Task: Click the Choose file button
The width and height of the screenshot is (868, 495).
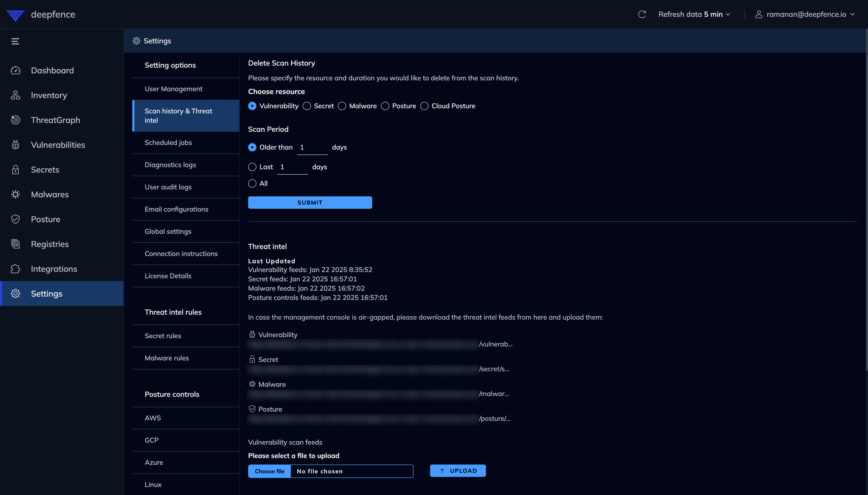Action: tap(269, 471)
